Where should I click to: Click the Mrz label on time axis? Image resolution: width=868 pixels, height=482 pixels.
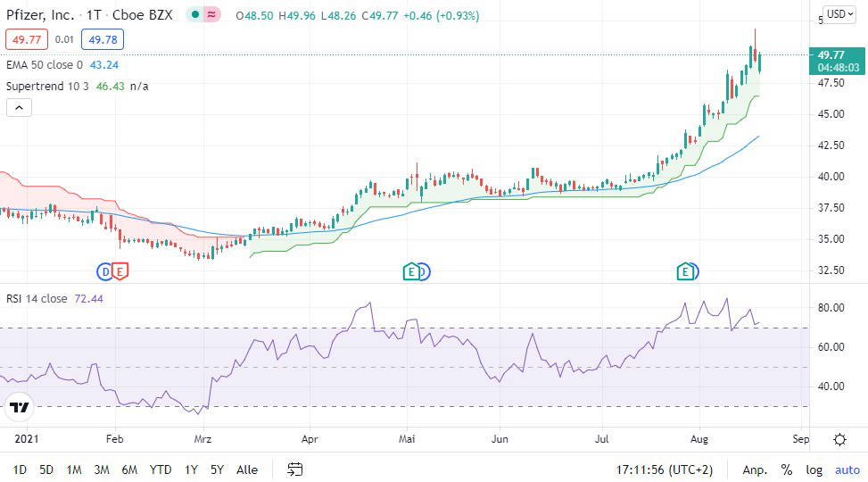[x=203, y=439]
